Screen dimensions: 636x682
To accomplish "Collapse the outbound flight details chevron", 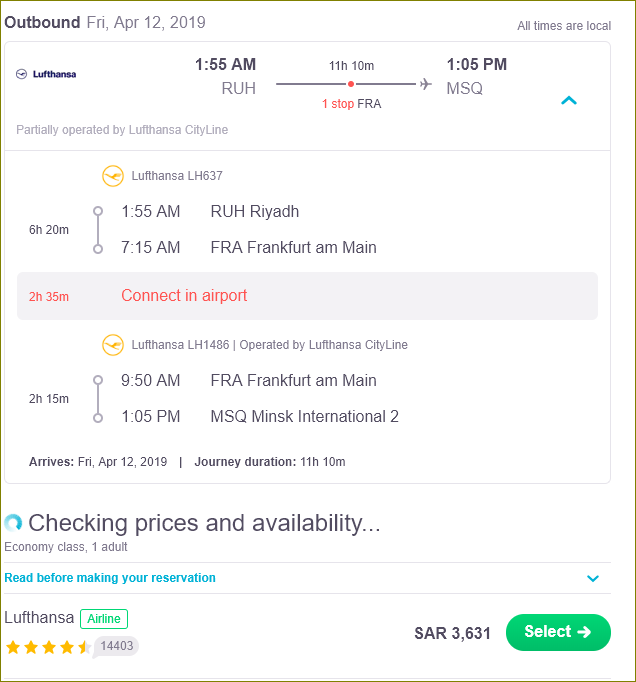I will click(569, 100).
